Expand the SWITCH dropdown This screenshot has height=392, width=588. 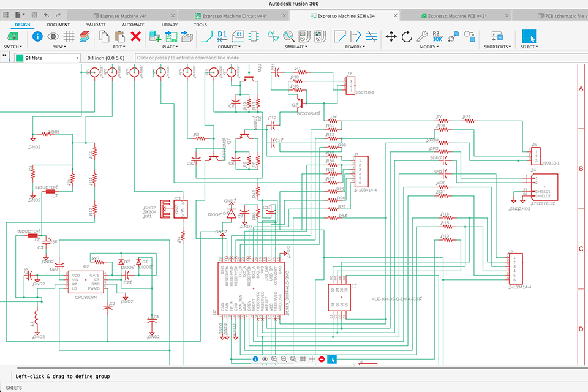point(13,47)
